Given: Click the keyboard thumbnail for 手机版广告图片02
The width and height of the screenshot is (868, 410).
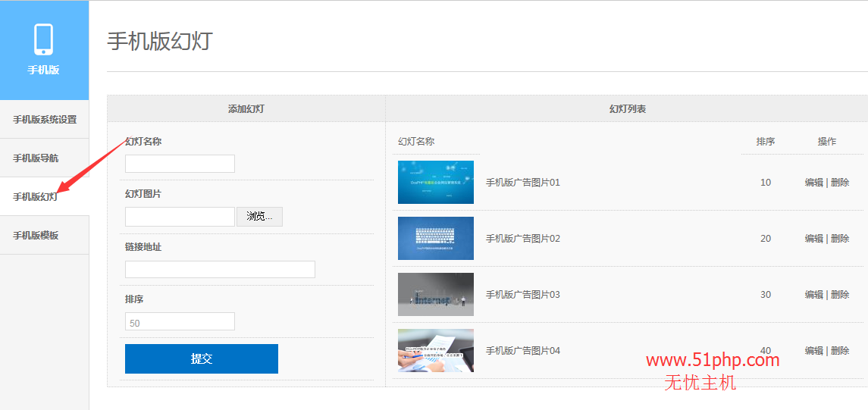Looking at the screenshot, I should tap(435, 239).
